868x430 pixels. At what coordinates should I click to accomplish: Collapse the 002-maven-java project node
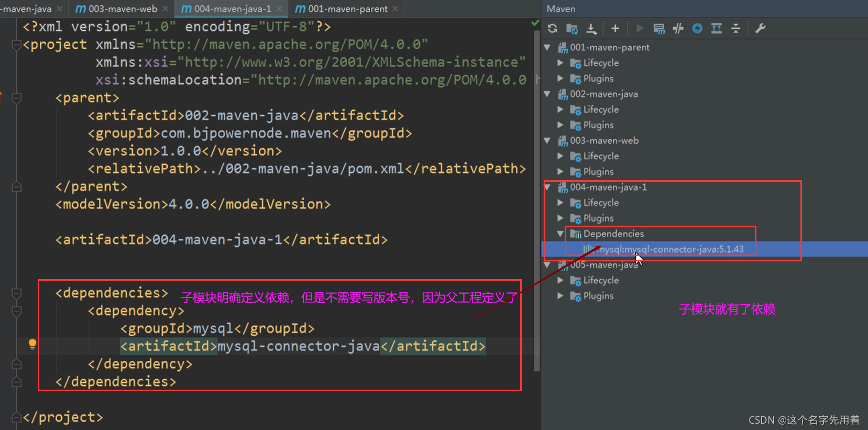[547, 94]
